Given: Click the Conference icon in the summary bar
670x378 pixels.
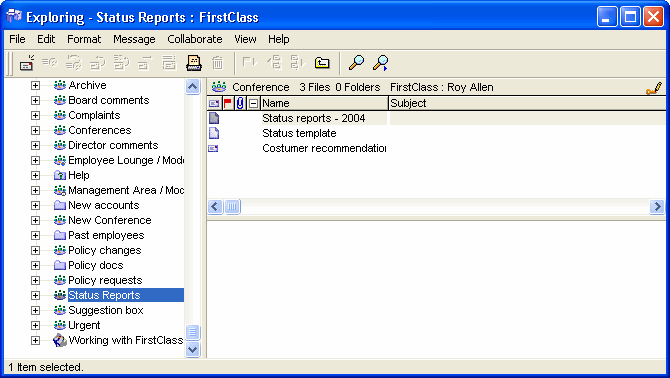Looking at the screenshot, I should click(x=219, y=87).
